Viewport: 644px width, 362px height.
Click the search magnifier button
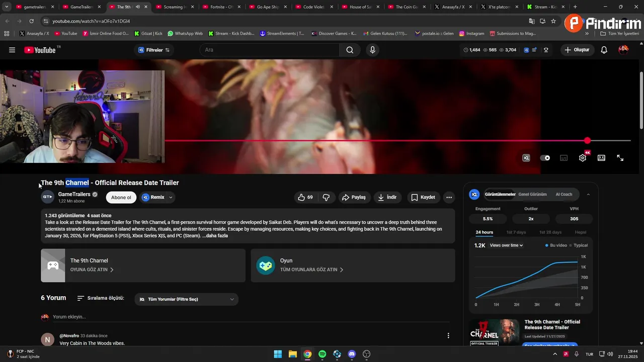350,50
